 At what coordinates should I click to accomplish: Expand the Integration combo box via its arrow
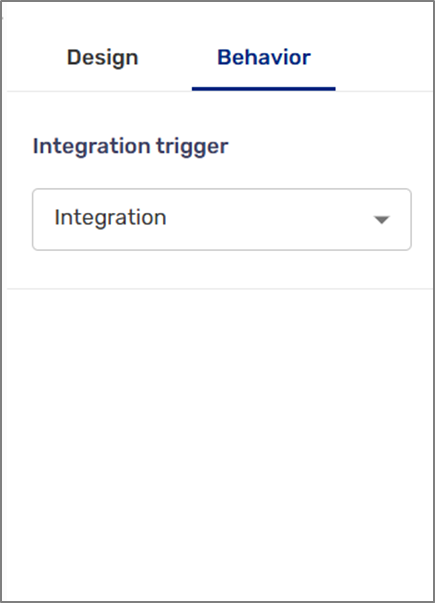(382, 220)
